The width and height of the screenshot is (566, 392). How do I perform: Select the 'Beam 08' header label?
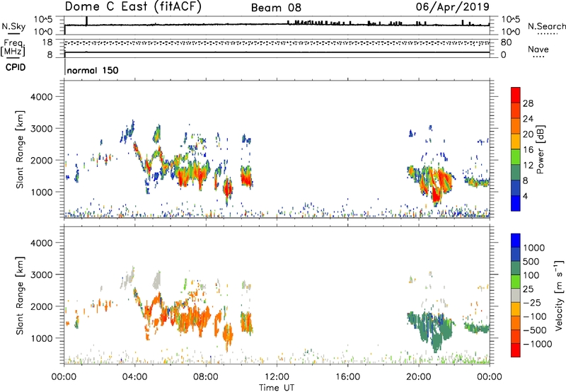276,8
